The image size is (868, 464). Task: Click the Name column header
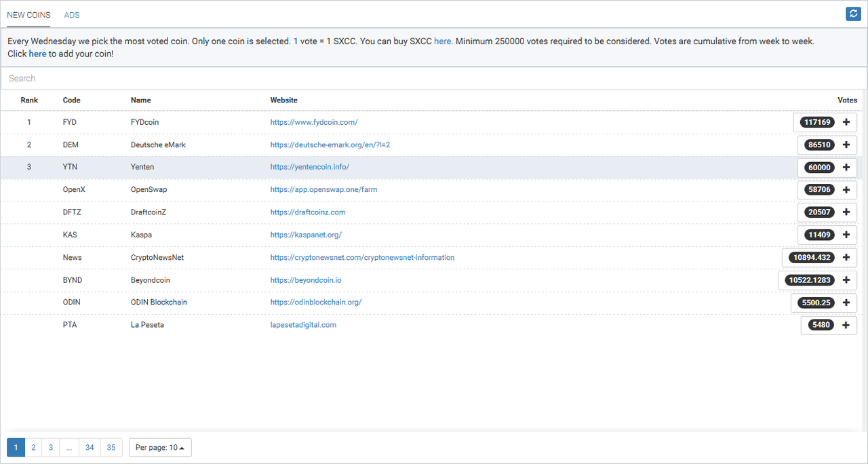pos(141,100)
